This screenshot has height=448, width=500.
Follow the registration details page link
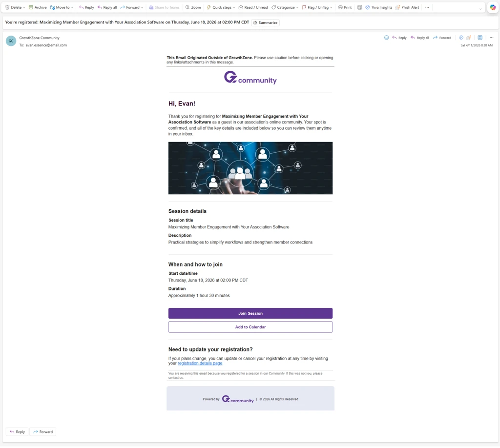pos(200,363)
